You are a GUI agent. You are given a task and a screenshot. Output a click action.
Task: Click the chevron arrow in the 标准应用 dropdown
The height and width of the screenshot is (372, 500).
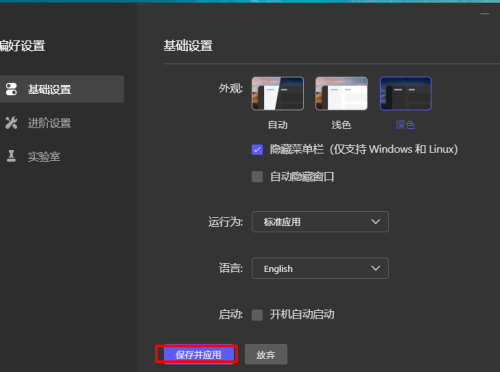click(376, 222)
